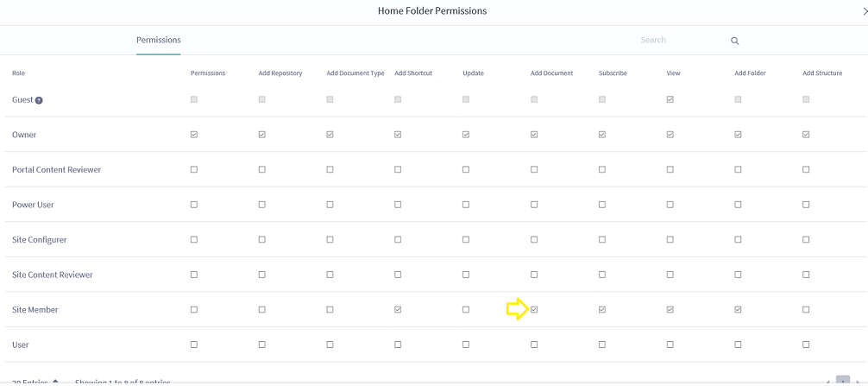Enable Add Structure for Site Member

[x=806, y=309]
